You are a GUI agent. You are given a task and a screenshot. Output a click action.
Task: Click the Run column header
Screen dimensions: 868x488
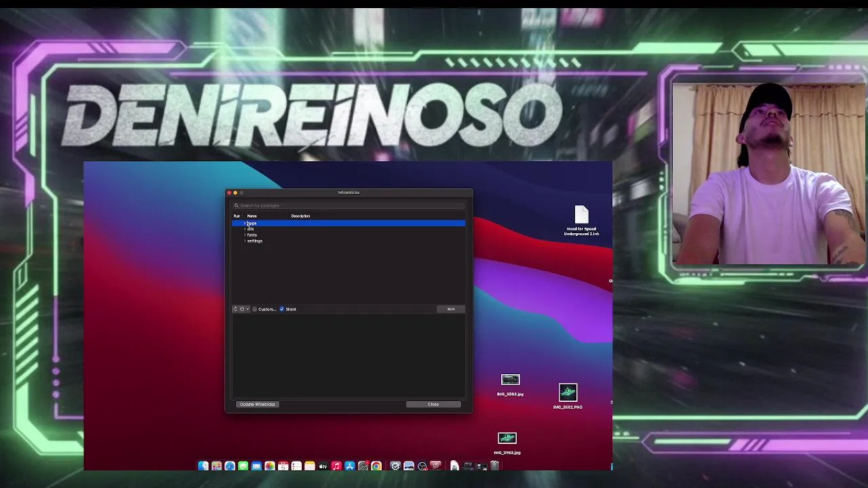point(237,216)
